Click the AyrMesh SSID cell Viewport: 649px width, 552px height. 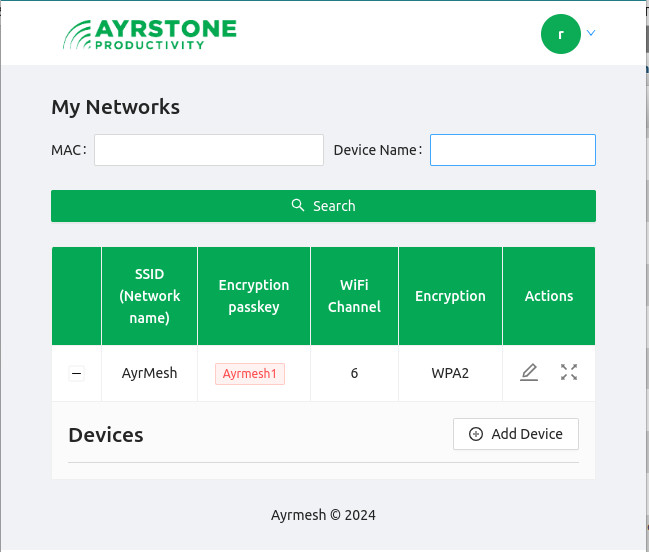(x=149, y=373)
